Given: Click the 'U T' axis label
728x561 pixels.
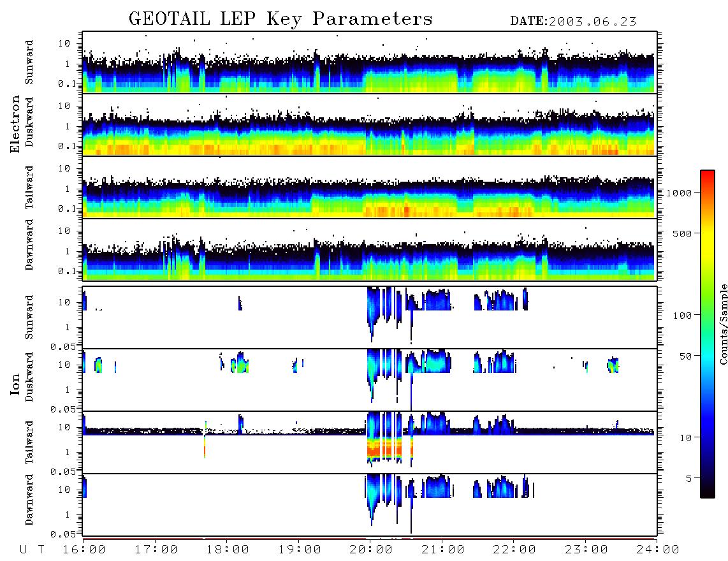Looking at the screenshot, I should pyautogui.click(x=33, y=550).
